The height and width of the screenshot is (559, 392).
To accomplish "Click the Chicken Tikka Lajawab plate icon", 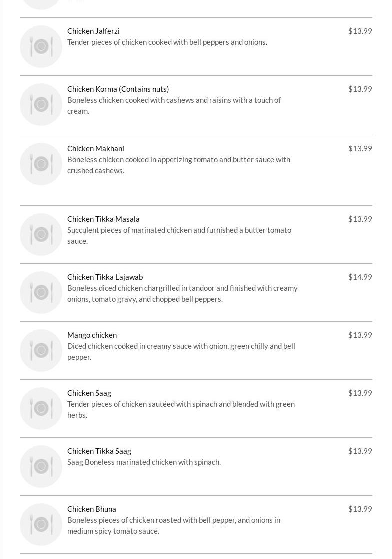I will click(x=41, y=292).
